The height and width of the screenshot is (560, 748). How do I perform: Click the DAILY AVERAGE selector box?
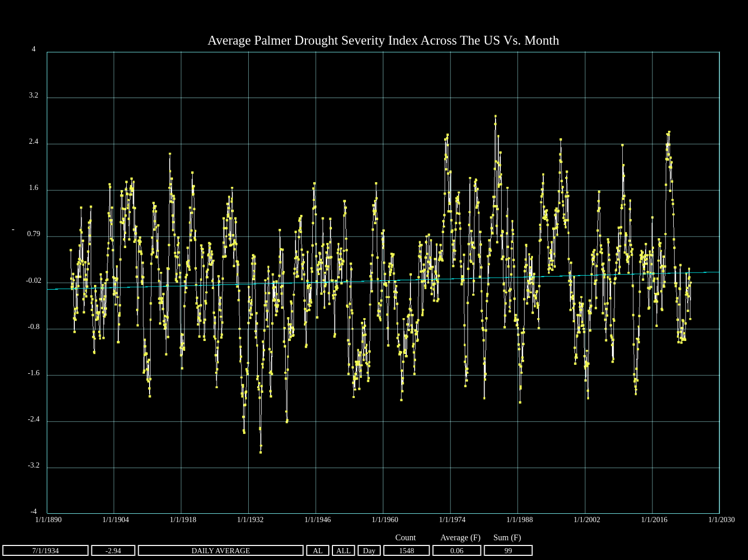click(220, 551)
